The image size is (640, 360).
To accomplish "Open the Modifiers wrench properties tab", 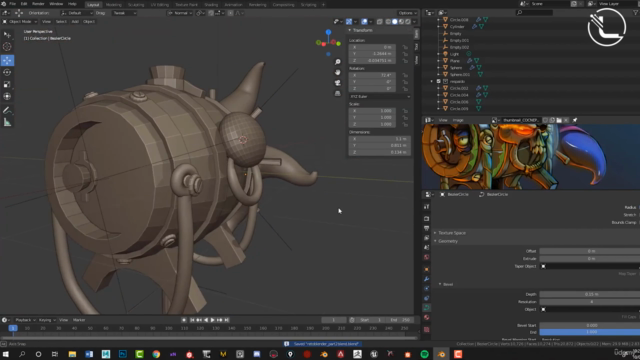I will click(x=427, y=279).
